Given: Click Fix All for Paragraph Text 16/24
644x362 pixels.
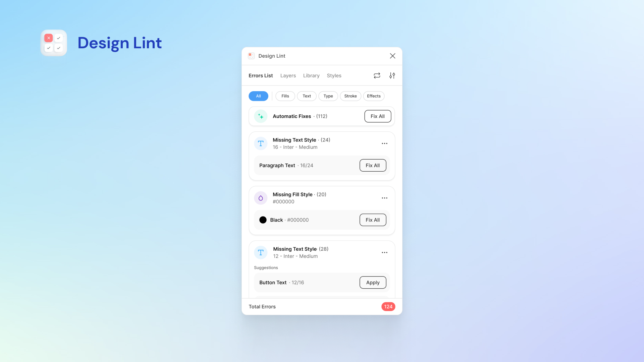Looking at the screenshot, I should (372, 165).
